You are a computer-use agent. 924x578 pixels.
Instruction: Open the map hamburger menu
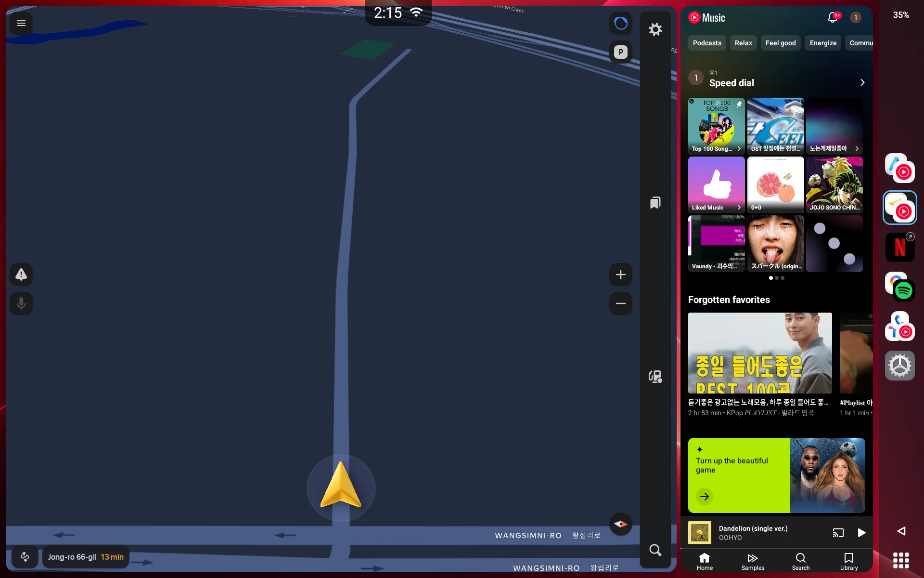tap(21, 23)
